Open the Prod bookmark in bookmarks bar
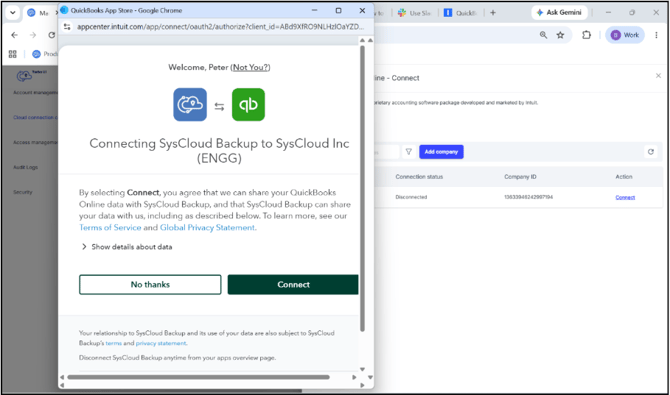Screen dimensions: 670x395 coord(45,54)
